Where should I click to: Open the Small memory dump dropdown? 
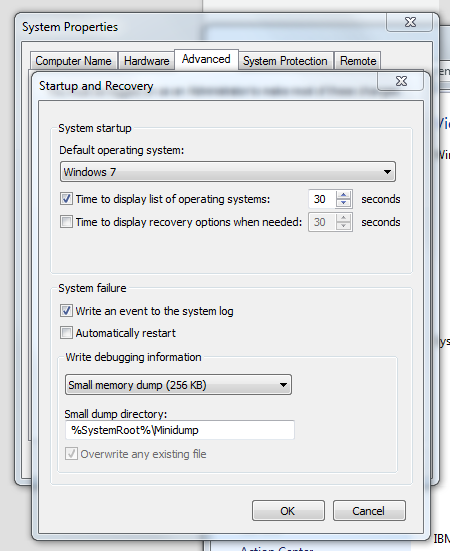tap(178, 385)
